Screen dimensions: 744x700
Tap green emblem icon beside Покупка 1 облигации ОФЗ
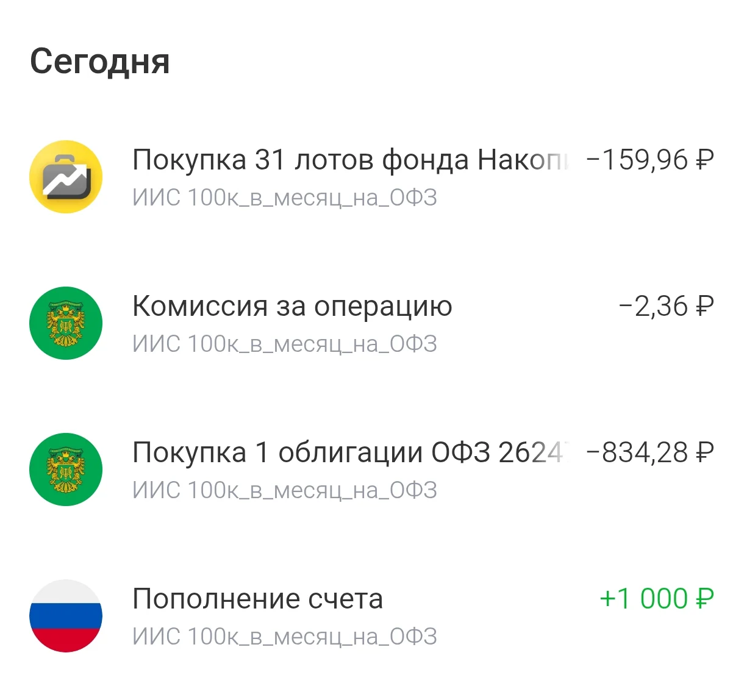[66, 470]
